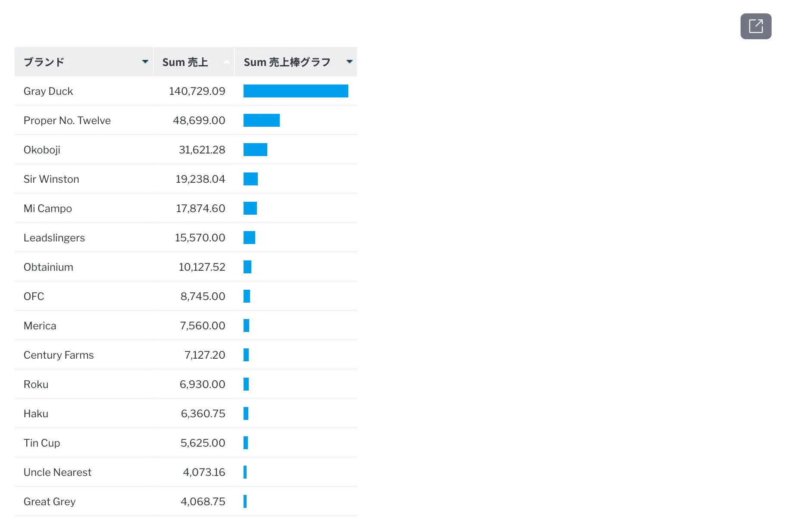The height and width of the screenshot is (532, 788).
Task: Click the Gray Duck sales bar
Action: click(x=296, y=91)
